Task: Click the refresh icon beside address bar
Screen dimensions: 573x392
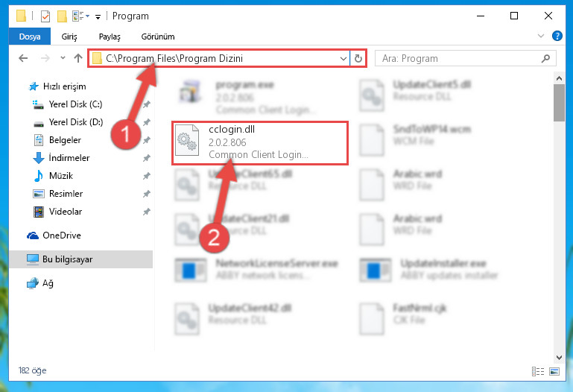Action: pyautogui.click(x=358, y=58)
